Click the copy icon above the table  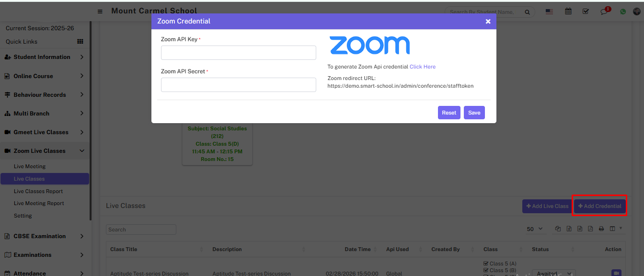click(558, 229)
